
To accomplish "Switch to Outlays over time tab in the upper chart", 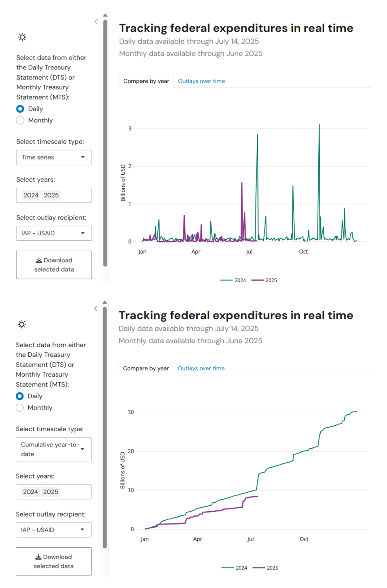I will (201, 81).
